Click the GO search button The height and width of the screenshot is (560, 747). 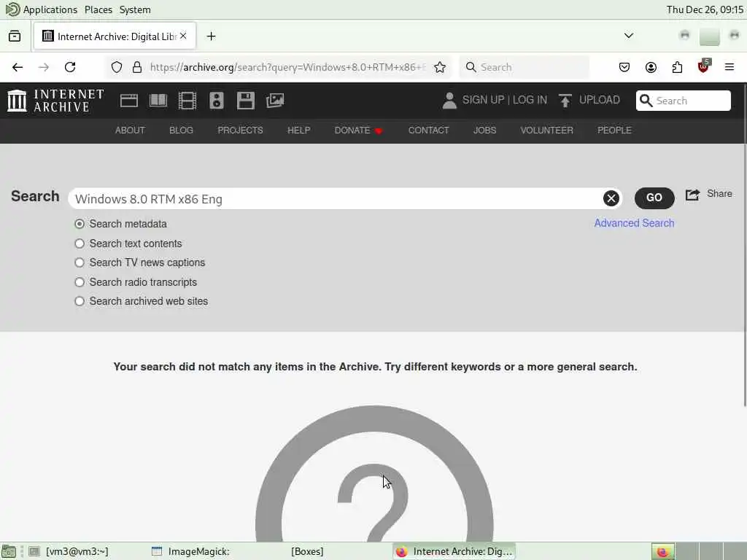[x=654, y=198]
